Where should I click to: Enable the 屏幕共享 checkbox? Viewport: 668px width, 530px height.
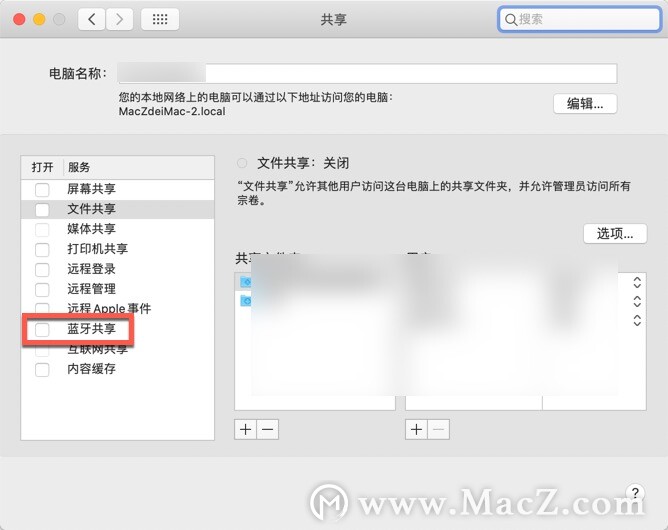pos(42,190)
